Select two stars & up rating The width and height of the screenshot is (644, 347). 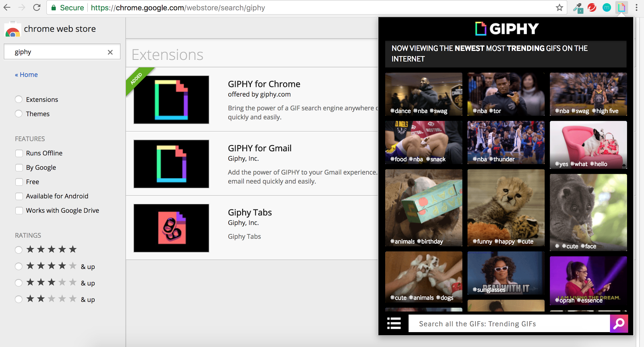(19, 299)
